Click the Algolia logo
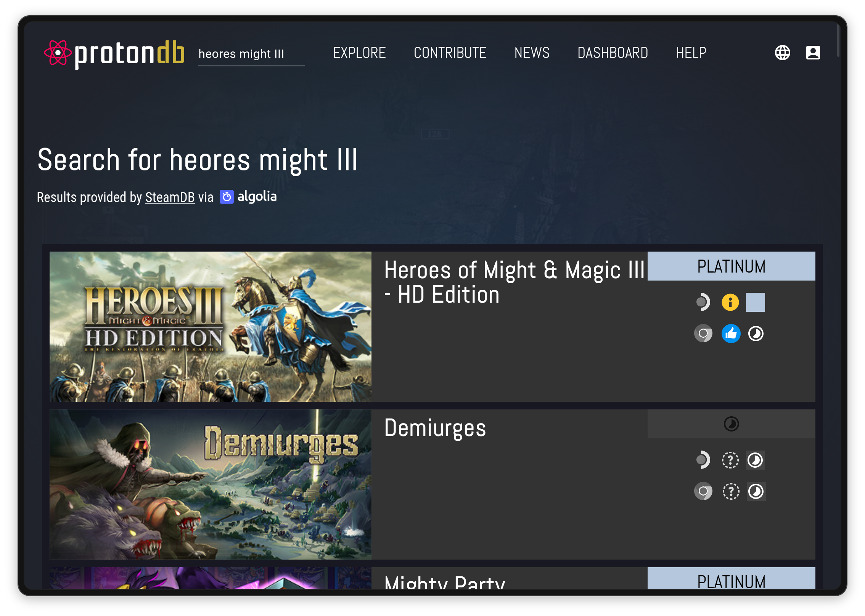 tap(248, 197)
